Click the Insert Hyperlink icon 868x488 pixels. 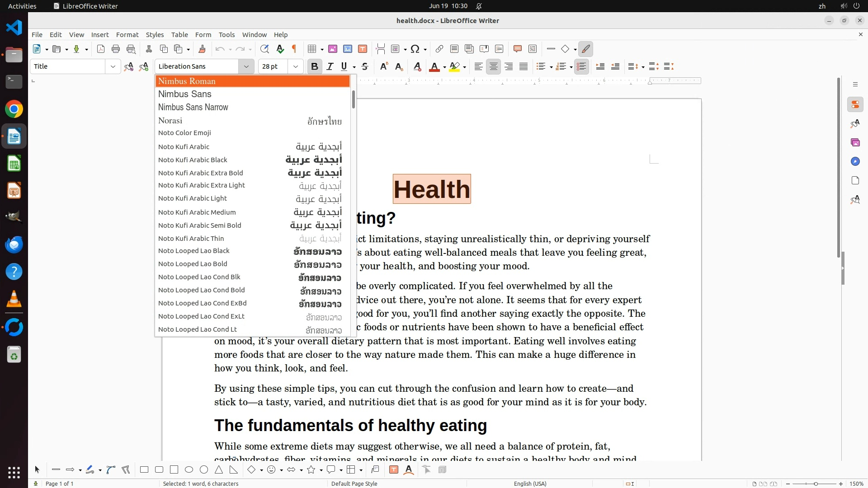click(439, 49)
